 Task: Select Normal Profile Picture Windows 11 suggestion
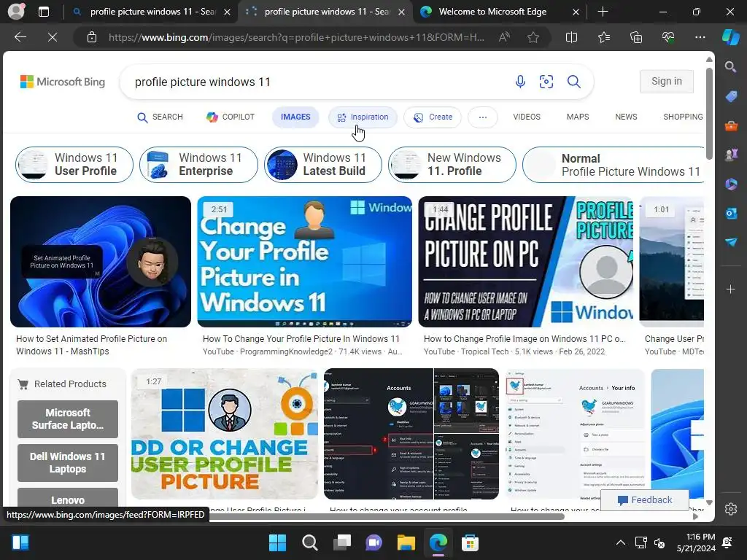point(613,165)
